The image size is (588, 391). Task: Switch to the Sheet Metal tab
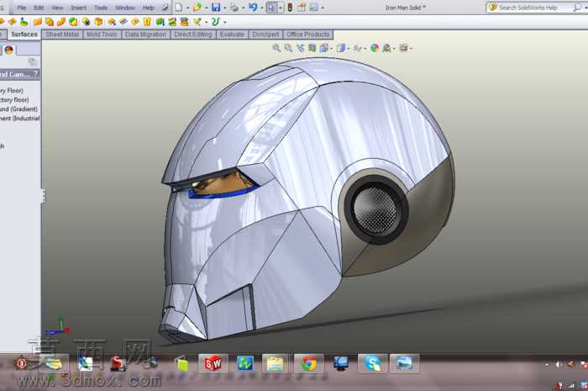coord(62,34)
